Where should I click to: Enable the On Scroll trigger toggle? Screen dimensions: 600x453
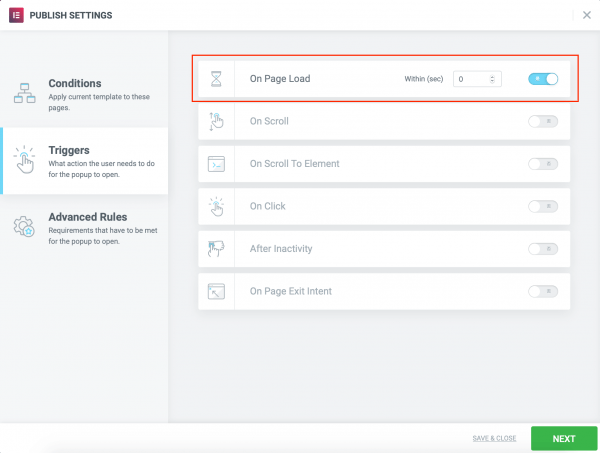pos(543,121)
